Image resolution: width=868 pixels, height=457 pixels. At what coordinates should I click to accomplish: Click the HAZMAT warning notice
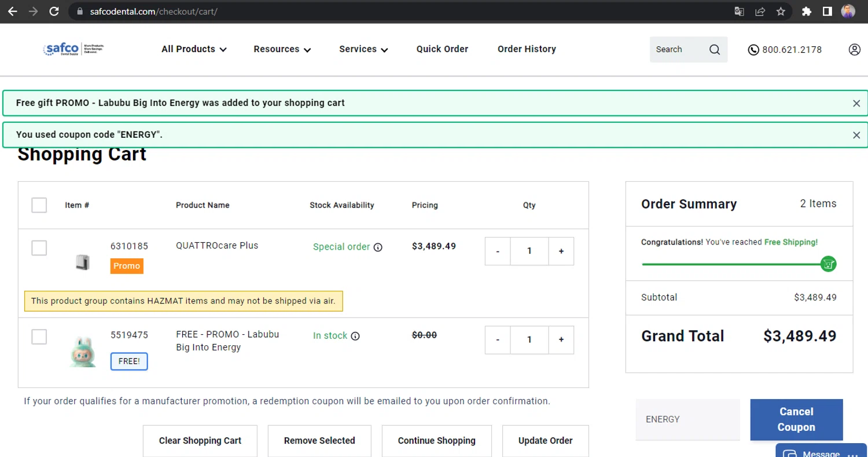pyautogui.click(x=183, y=301)
